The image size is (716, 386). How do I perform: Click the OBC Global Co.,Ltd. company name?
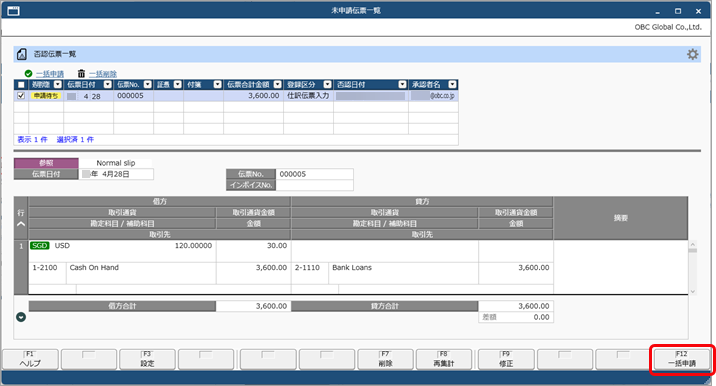click(x=668, y=27)
